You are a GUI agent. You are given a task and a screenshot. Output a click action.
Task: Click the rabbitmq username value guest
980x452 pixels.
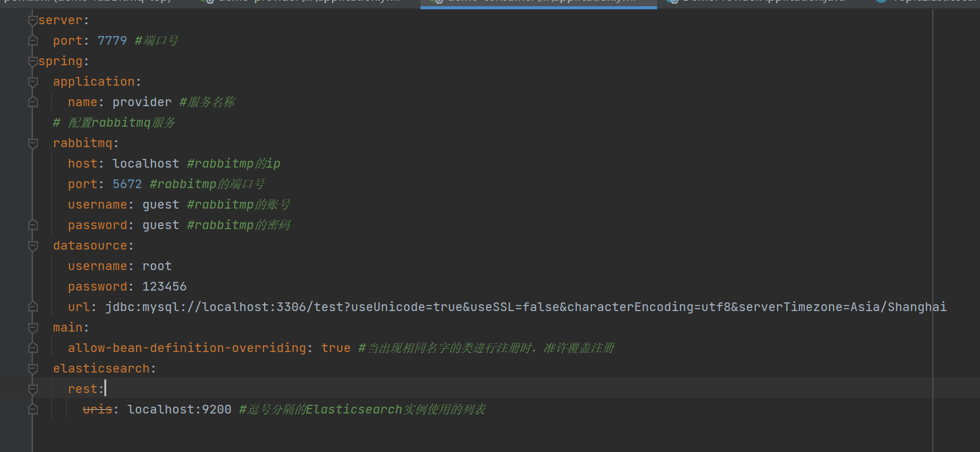tap(161, 205)
